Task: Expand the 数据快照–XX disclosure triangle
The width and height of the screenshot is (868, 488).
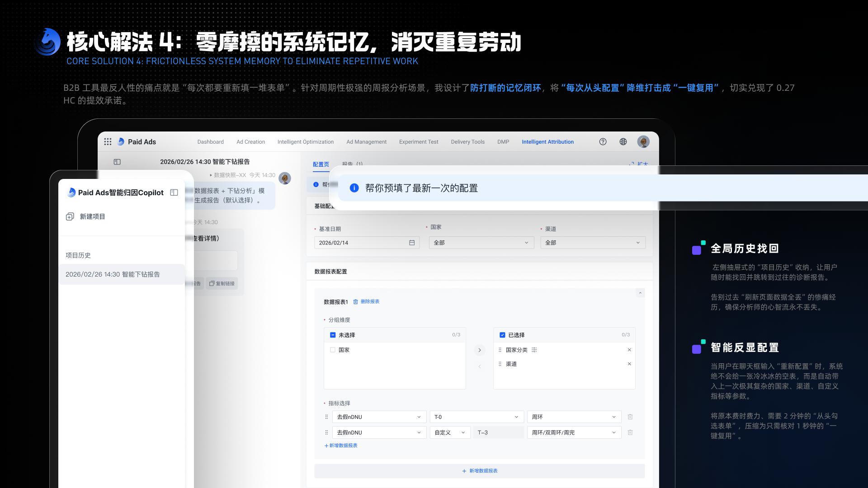Action: [211, 175]
